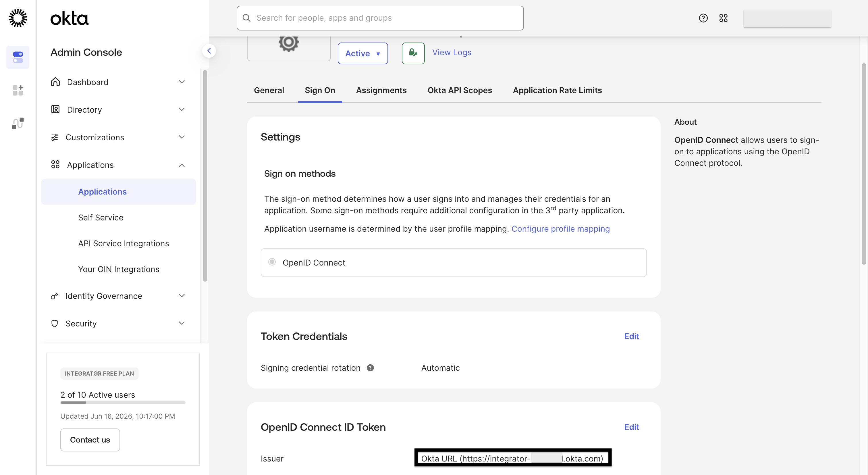Collapse the sidebar with the arrow button
868x475 pixels.
(209, 51)
